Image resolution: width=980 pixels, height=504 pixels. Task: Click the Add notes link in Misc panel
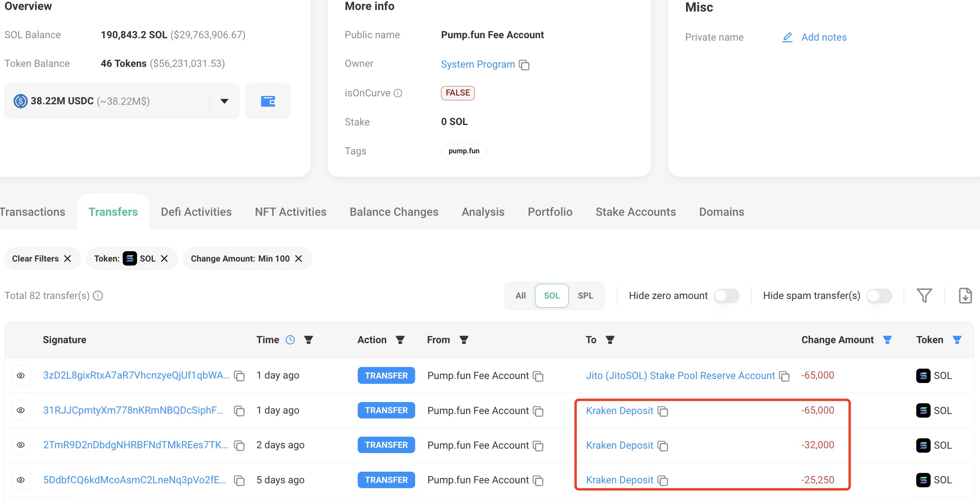pyautogui.click(x=824, y=37)
